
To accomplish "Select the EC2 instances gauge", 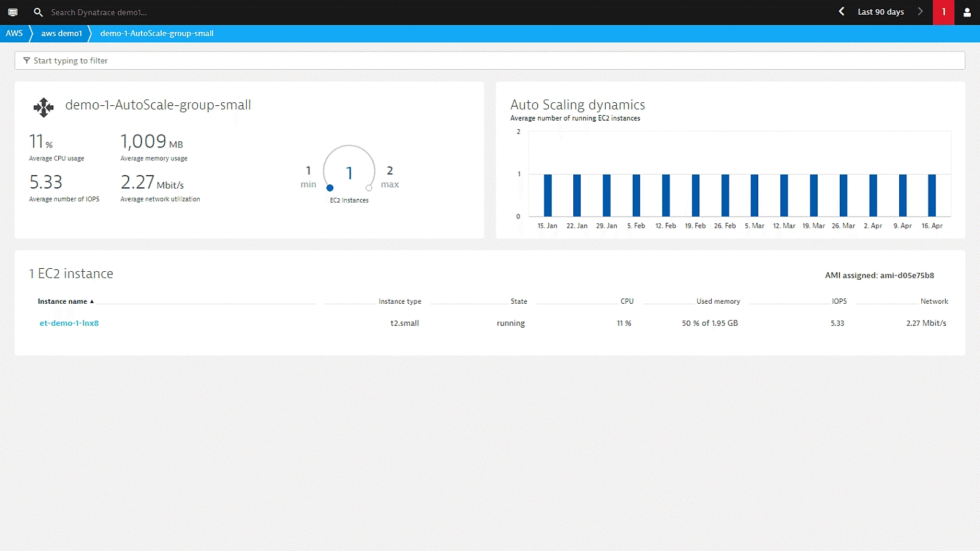I will click(349, 172).
